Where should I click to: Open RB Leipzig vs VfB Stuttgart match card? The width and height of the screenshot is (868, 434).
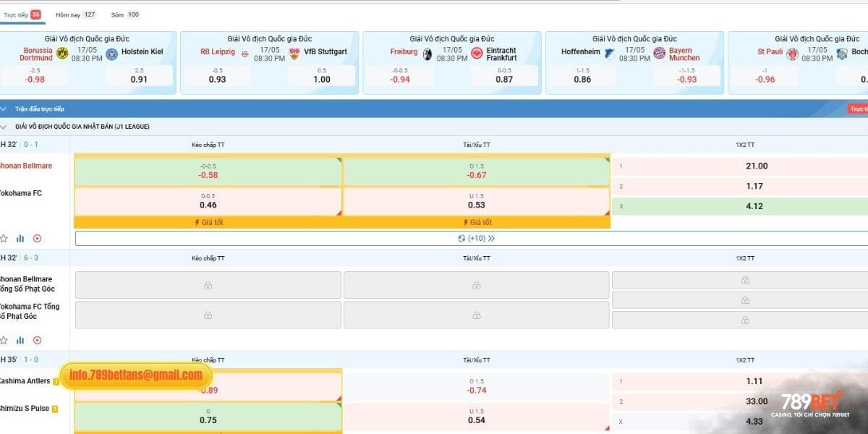coord(269,62)
